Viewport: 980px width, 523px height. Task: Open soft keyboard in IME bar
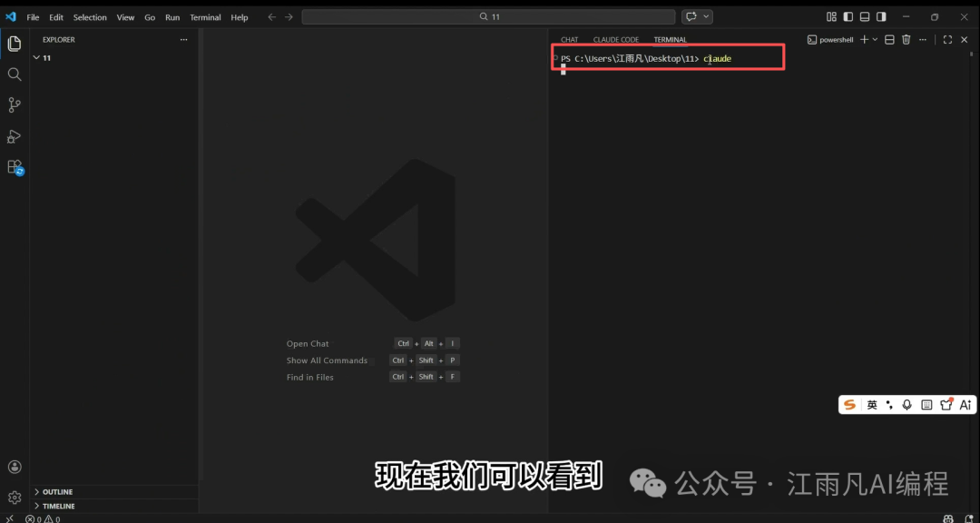click(x=926, y=405)
